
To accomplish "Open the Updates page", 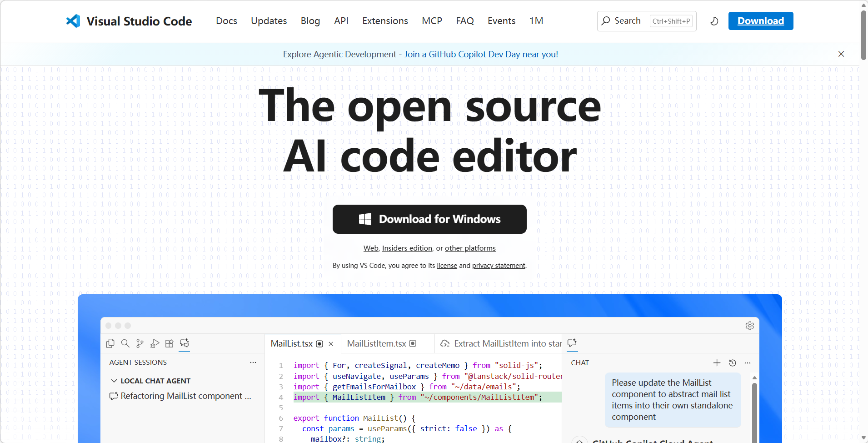I will (x=269, y=21).
